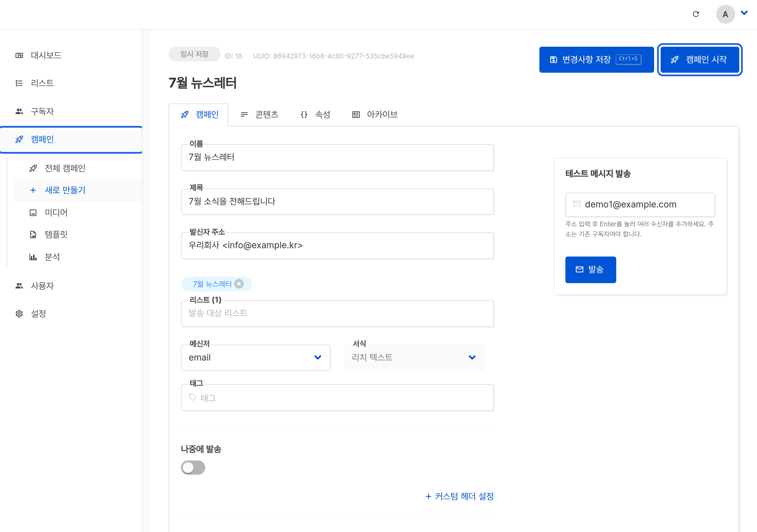This screenshot has height=532, width=757.
Task: Click the ID: 16 text
Action: click(233, 56)
